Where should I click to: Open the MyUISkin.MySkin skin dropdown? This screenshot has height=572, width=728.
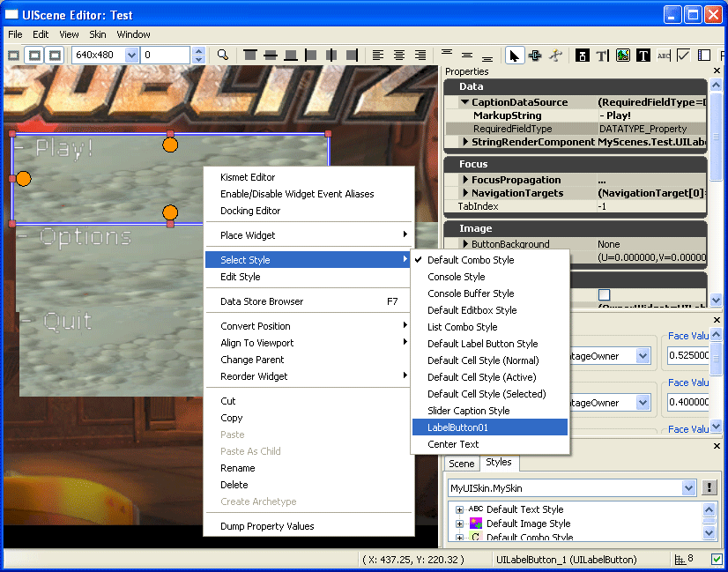click(690, 487)
